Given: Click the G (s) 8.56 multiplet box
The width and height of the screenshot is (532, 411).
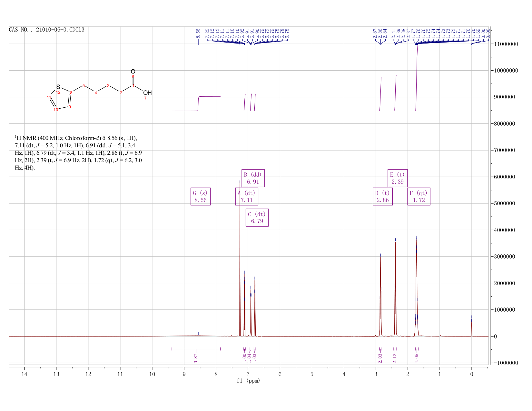Looking at the screenshot, I should pos(201,197).
